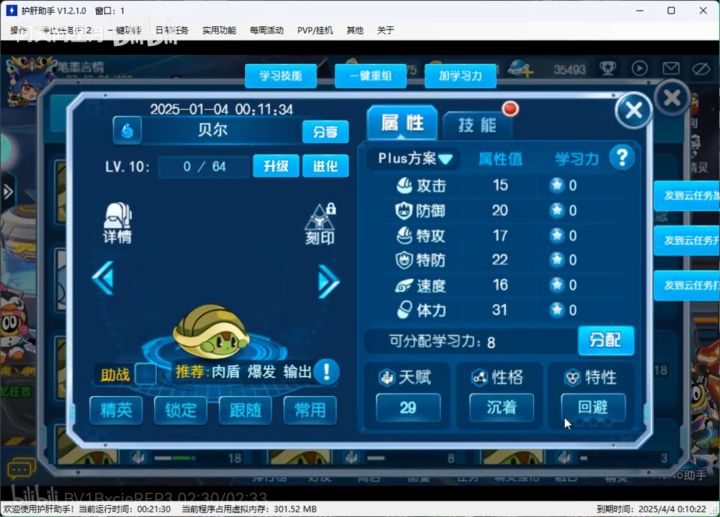Toggle the crossed-eye hide icon
The image size is (720, 517).
[701, 69]
